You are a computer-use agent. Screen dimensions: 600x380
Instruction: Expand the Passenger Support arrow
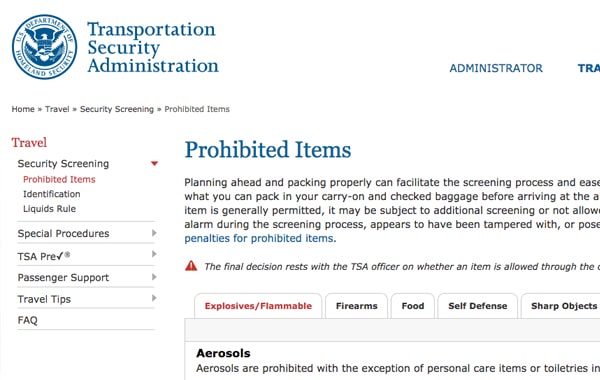[154, 277]
